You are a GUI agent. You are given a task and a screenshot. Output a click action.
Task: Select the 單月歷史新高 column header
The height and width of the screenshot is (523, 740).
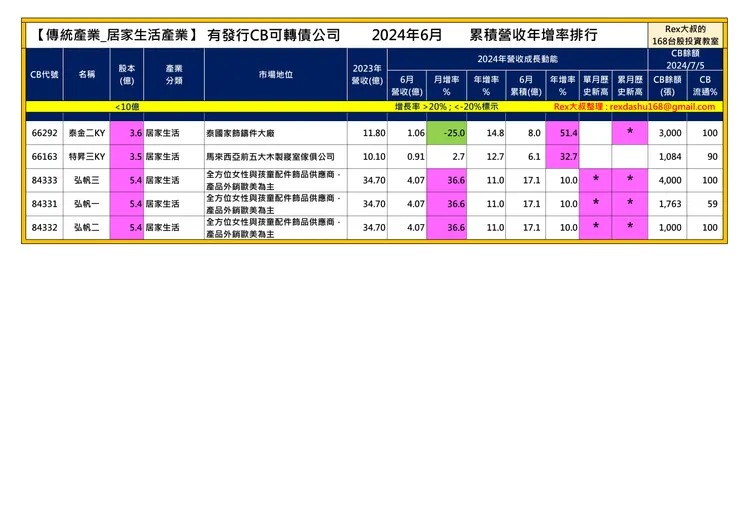point(596,86)
